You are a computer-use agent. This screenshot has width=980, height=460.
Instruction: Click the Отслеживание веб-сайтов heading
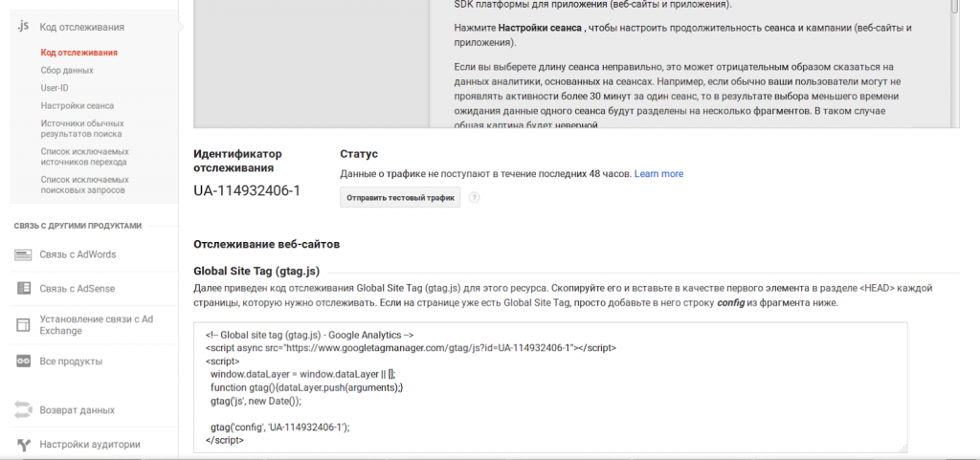tap(267, 245)
